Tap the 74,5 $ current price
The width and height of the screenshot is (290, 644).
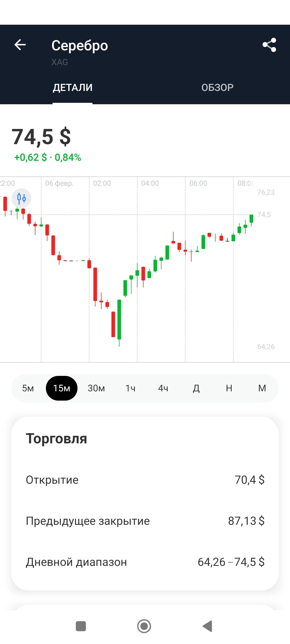coord(41,137)
